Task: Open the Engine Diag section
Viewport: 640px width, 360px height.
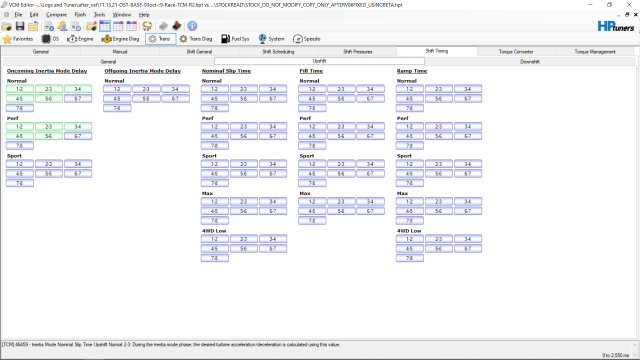Action: (120, 39)
